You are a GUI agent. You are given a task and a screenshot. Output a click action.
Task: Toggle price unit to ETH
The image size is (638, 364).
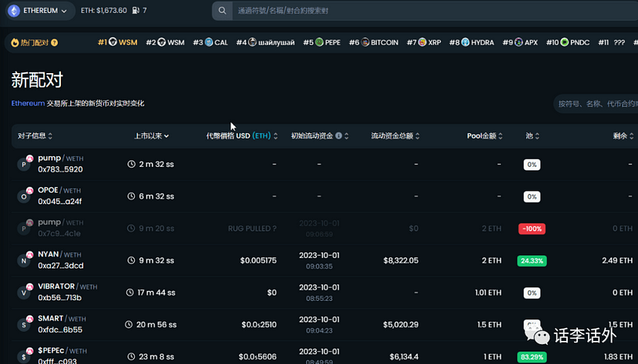(x=261, y=135)
